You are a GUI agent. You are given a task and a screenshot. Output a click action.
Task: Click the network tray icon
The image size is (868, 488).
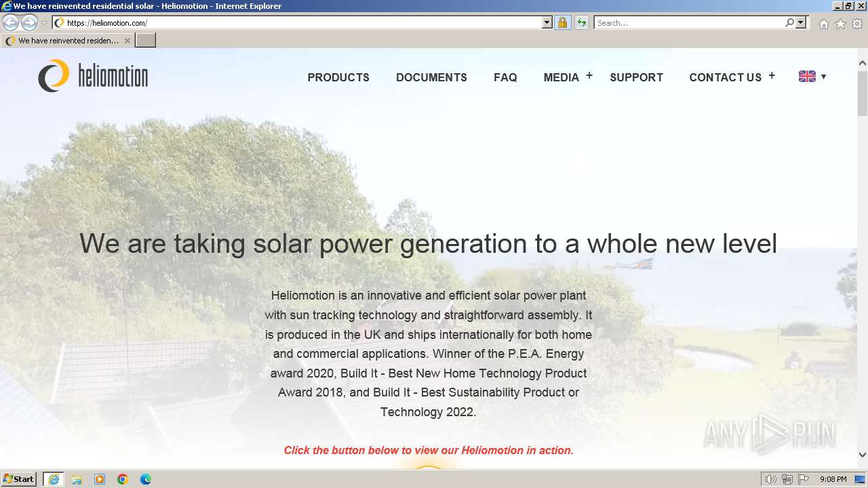coord(787,479)
